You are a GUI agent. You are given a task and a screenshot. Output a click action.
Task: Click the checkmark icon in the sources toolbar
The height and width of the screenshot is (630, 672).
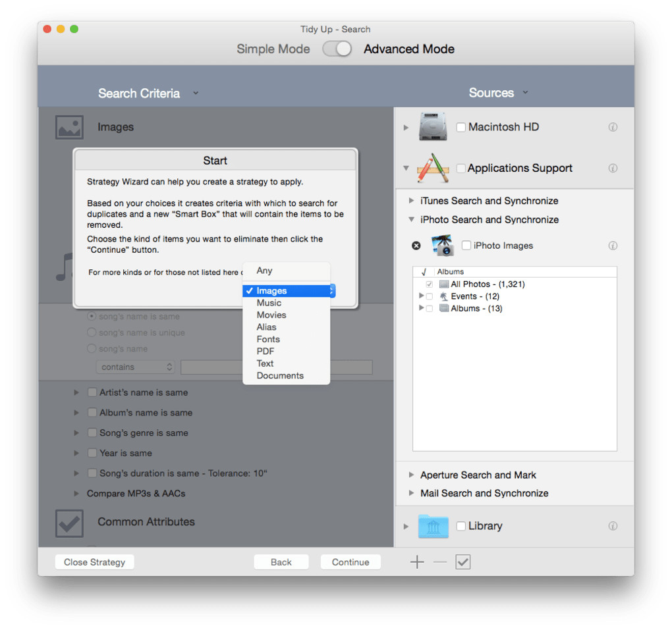[x=463, y=562]
